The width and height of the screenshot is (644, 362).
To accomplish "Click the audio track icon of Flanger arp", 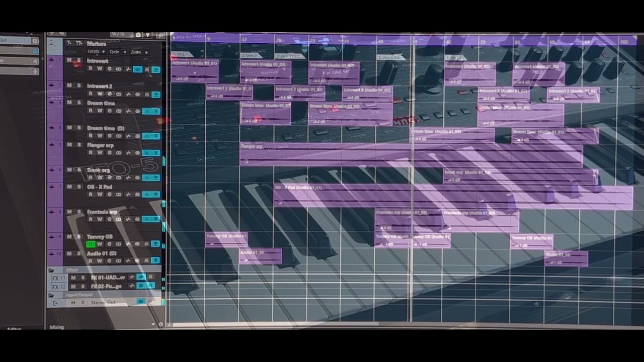I will tap(51, 144).
